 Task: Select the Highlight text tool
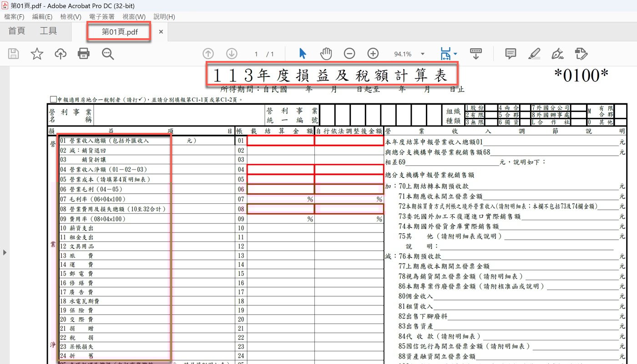point(534,53)
